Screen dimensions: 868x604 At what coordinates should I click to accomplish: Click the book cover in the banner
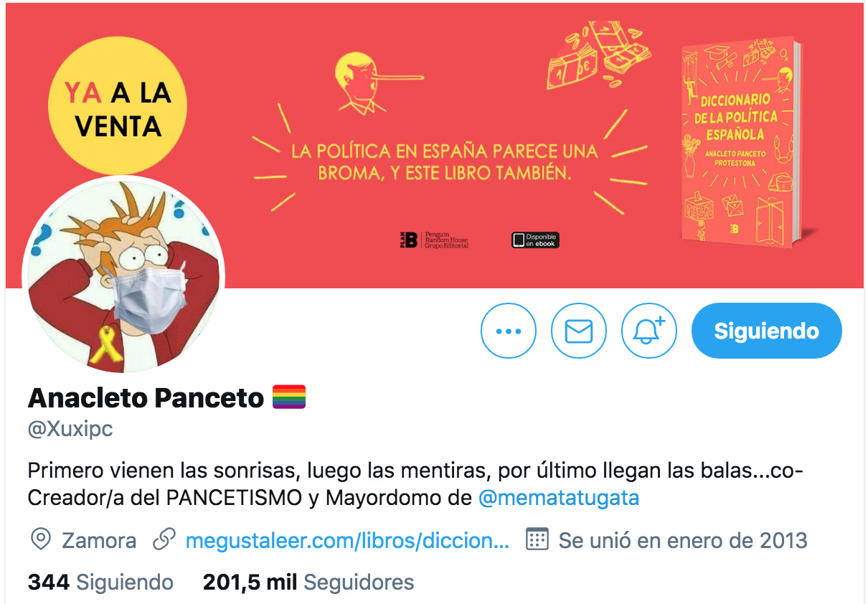(x=740, y=143)
